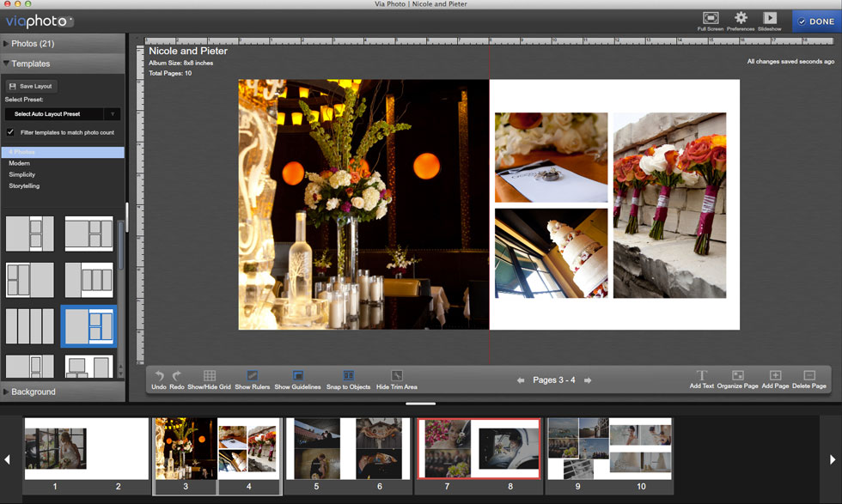Click the blue DONE button

click(815, 22)
